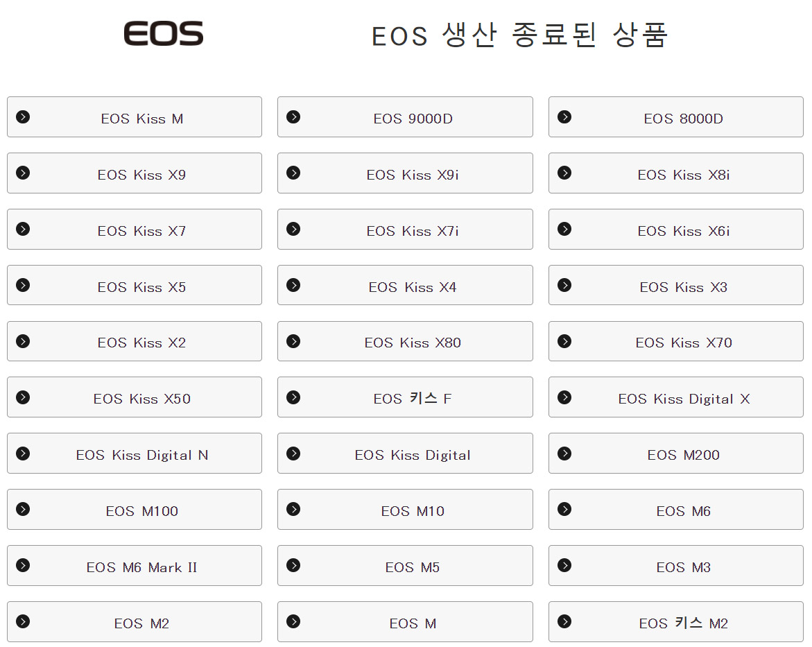Select the EOS 키스 M2 entry
The height and width of the screenshot is (647, 812).
click(x=676, y=621)
